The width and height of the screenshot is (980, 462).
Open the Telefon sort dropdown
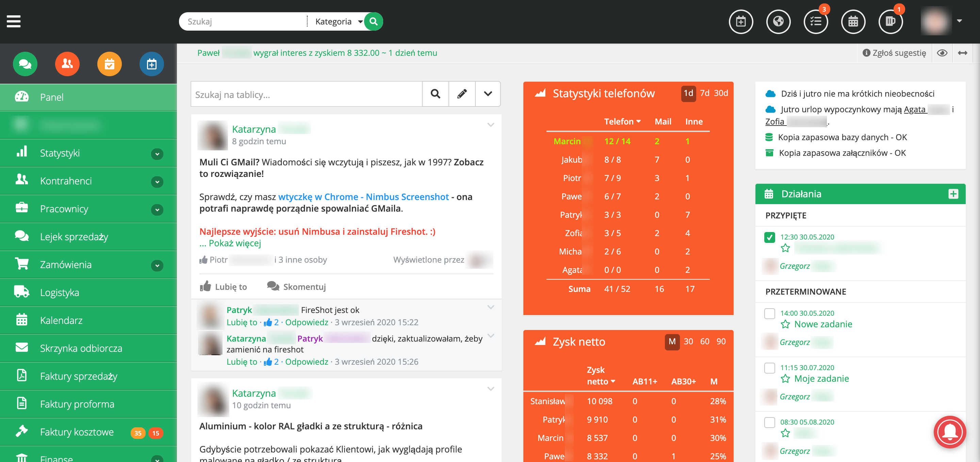tap(622, 121)
